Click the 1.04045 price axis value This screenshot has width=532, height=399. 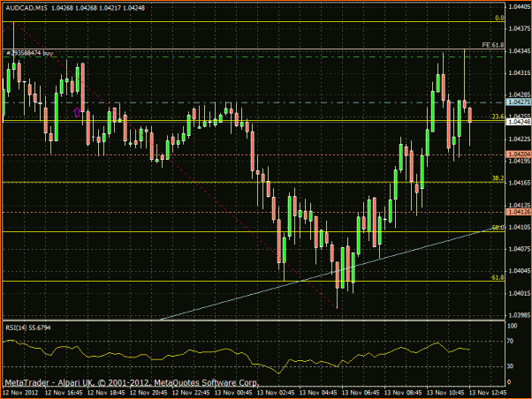[x=519, y=271]
